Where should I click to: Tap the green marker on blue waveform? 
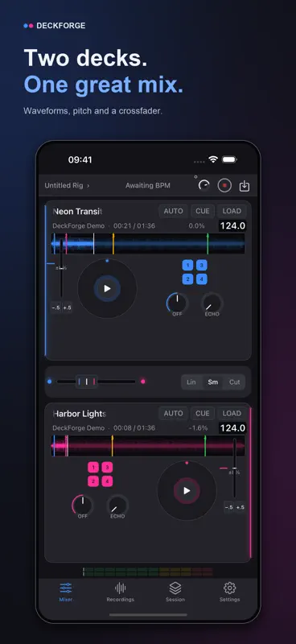point(208,244)
